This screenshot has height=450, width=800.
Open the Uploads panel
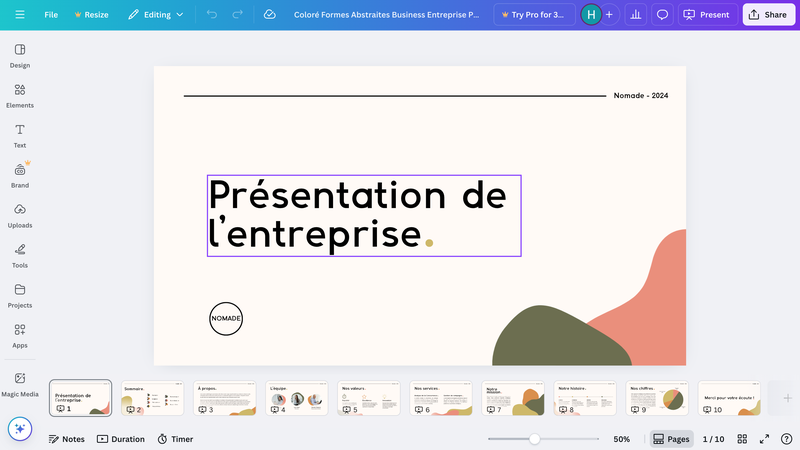coord(20,216)
